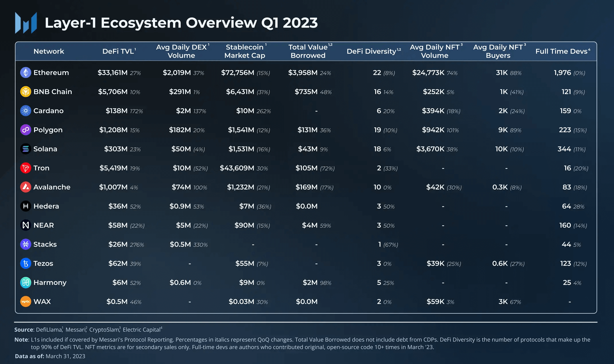Click BNB Chain stablecoin cap $6,431M
614x364 pixels.
240,92
